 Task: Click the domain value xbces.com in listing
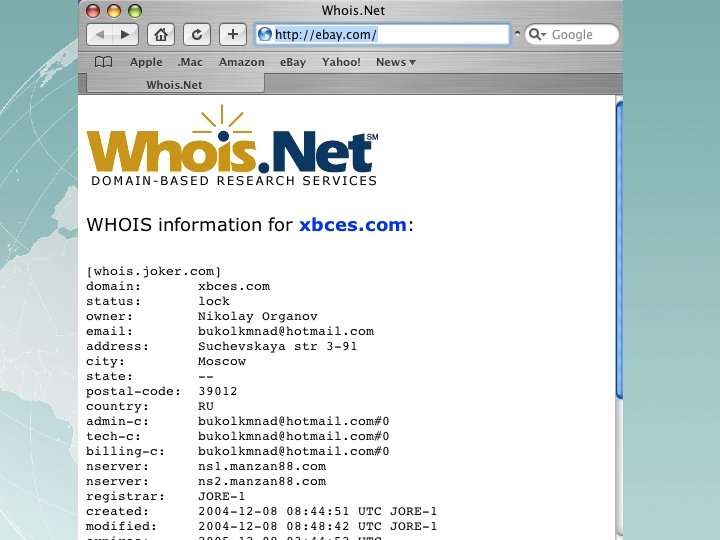tap(234, 287)
